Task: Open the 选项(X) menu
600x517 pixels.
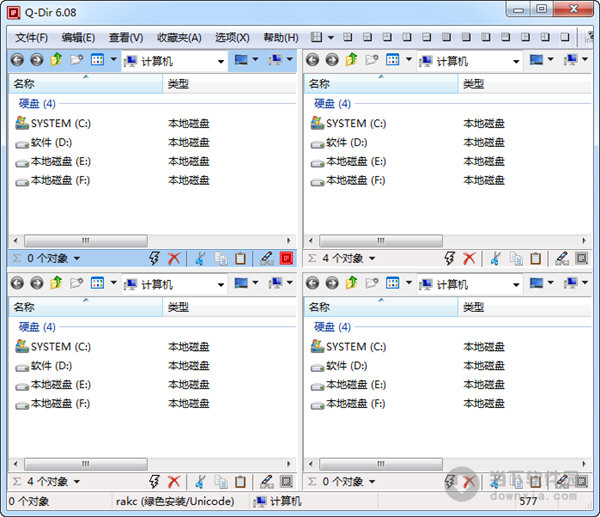Action: click(232, 38)
